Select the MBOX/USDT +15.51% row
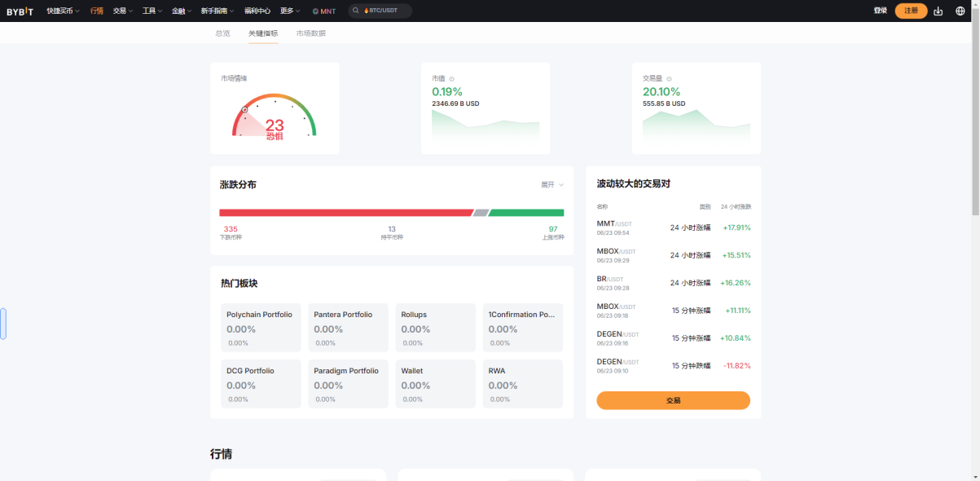 (674, 255)
